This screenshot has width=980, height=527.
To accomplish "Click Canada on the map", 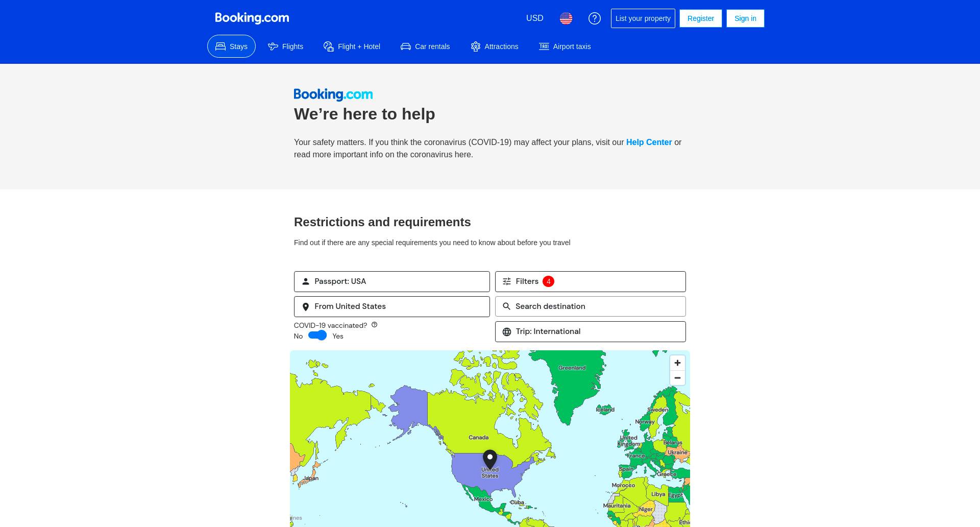I will tap(478, 438).
